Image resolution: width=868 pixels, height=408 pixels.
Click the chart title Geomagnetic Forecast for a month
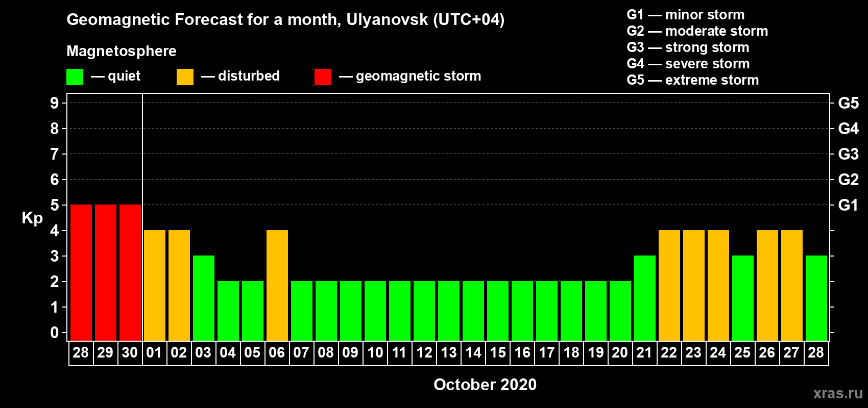204,20
